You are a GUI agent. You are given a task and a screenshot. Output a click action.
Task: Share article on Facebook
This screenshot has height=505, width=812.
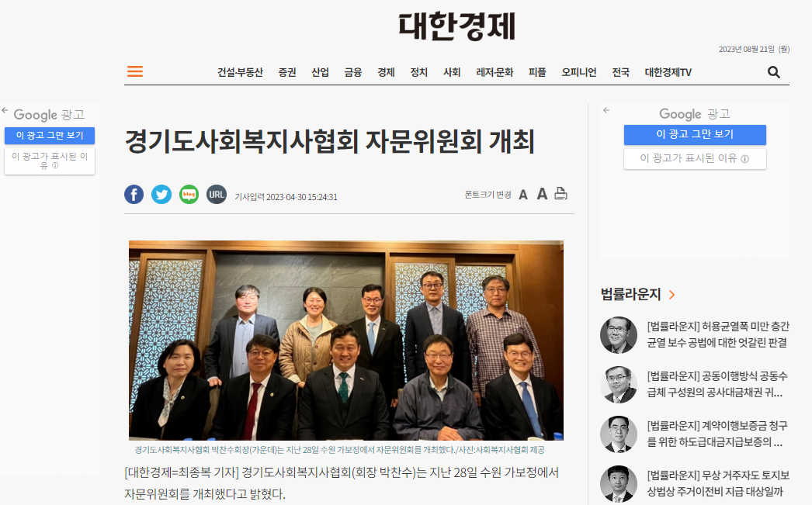[134, 195]
